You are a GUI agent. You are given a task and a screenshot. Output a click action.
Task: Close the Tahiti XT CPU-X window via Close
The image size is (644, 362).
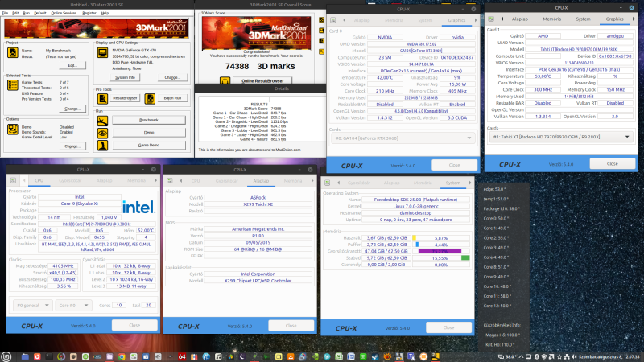[612, 163]
